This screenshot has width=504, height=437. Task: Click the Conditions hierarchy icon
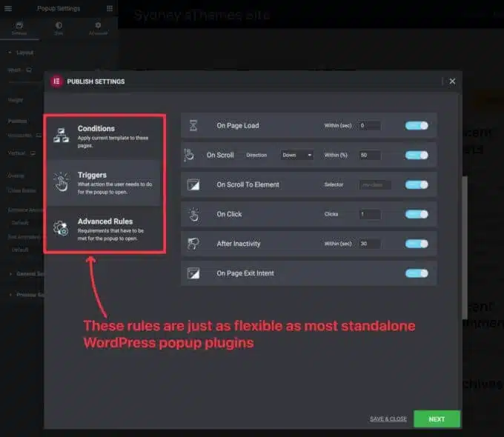coord(61,136)
